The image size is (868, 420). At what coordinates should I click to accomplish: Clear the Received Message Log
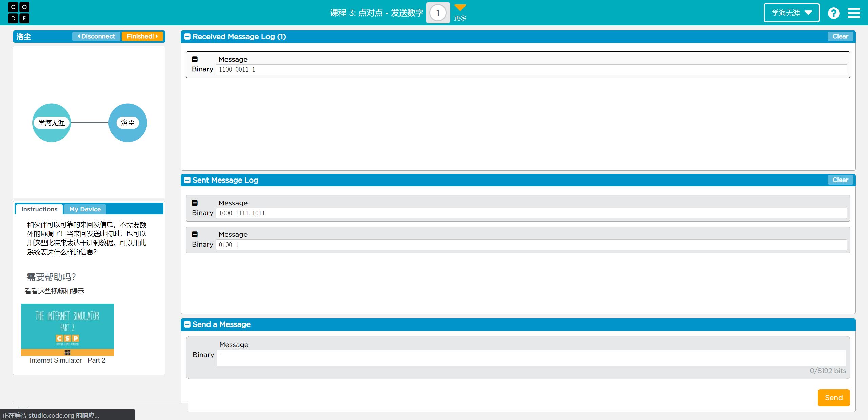840,37
